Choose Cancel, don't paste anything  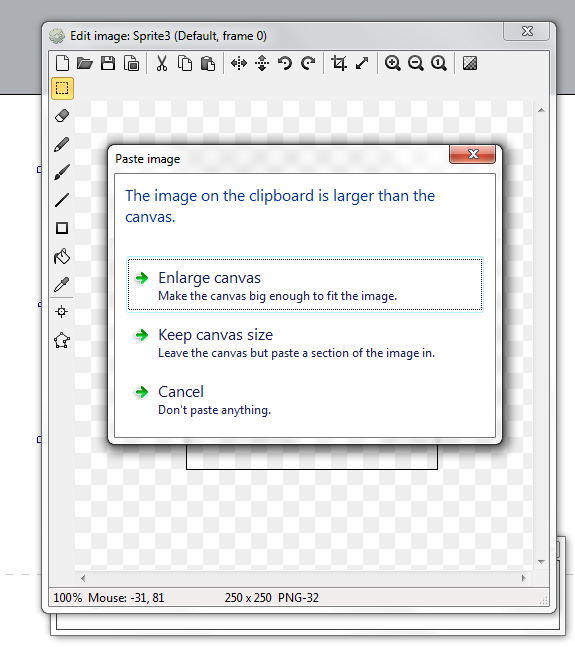tap(305, 399)
